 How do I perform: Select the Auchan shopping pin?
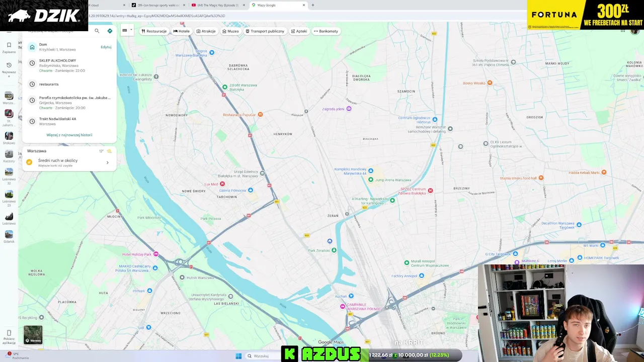(351, 296)
